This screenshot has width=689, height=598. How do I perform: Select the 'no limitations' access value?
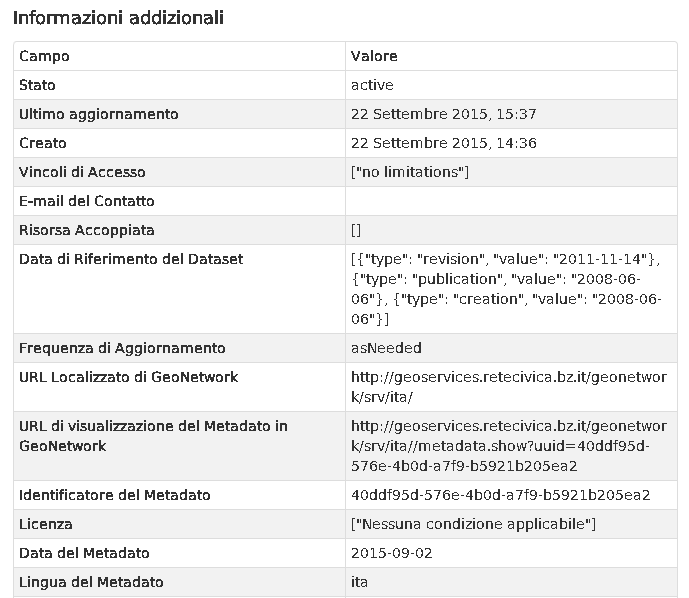coord(410,172)
